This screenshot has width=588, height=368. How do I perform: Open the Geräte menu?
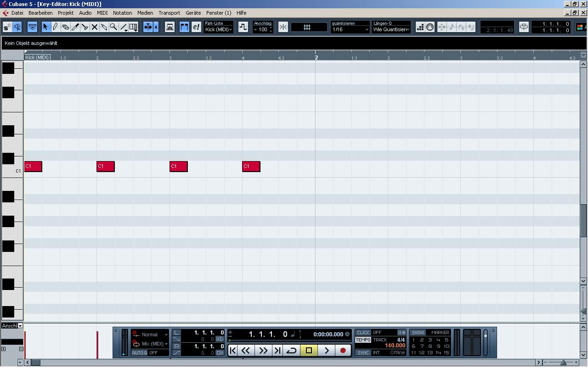click(193, 13)
